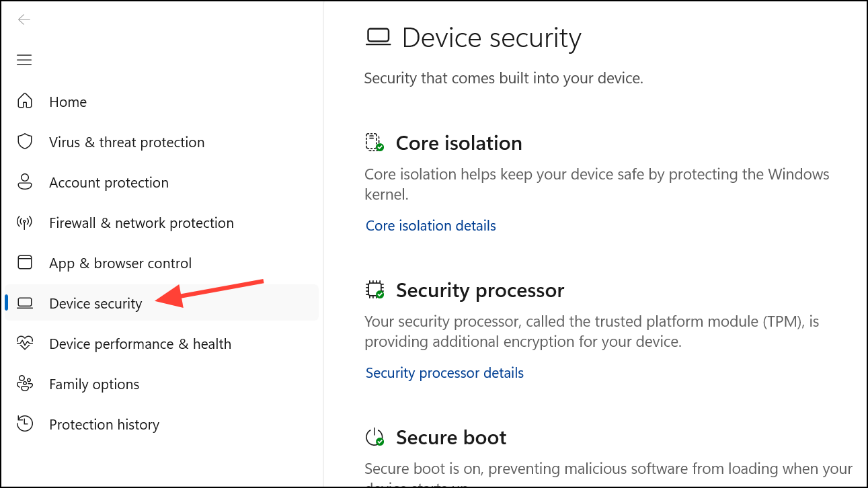Click the Device security laptop icon
868x488 pixels.
point(24,302)
